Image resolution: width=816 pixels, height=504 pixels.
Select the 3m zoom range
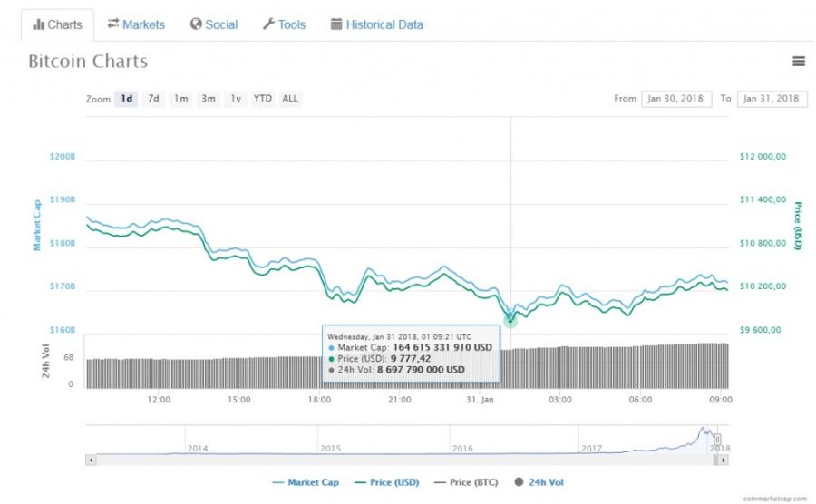pyautogui.click(x=209, y=98)
